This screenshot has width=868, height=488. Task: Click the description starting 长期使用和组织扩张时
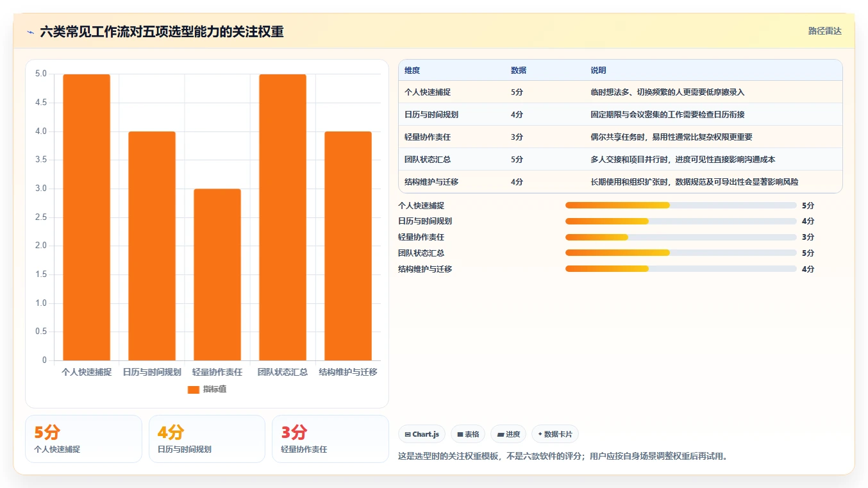click(694, 182)
